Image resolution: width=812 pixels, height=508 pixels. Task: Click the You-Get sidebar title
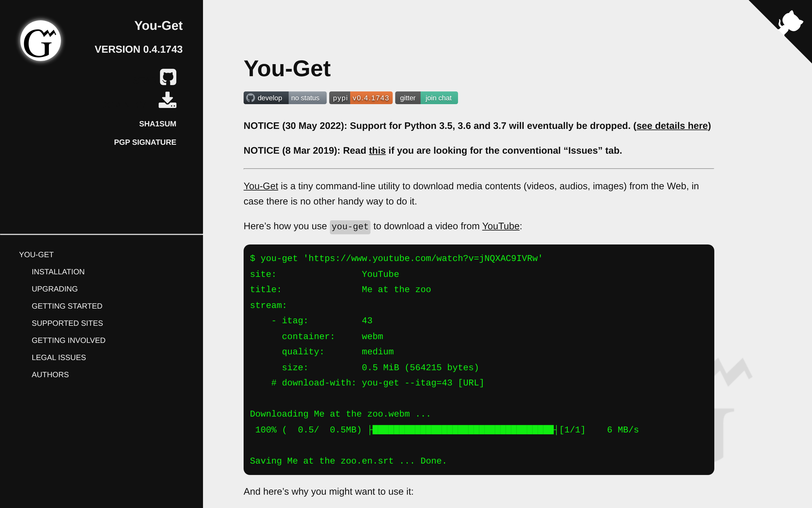(158, 25)
